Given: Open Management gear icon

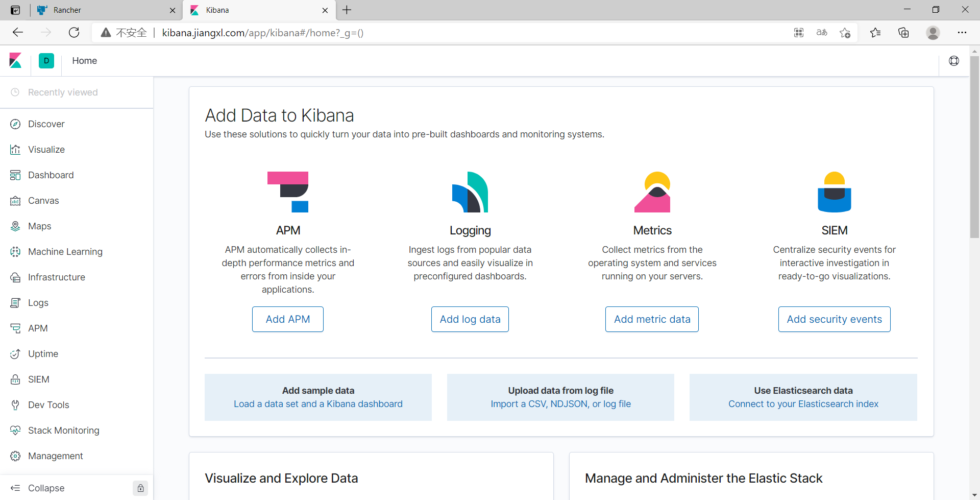Looking at the screenshot, I should (15, 456).
